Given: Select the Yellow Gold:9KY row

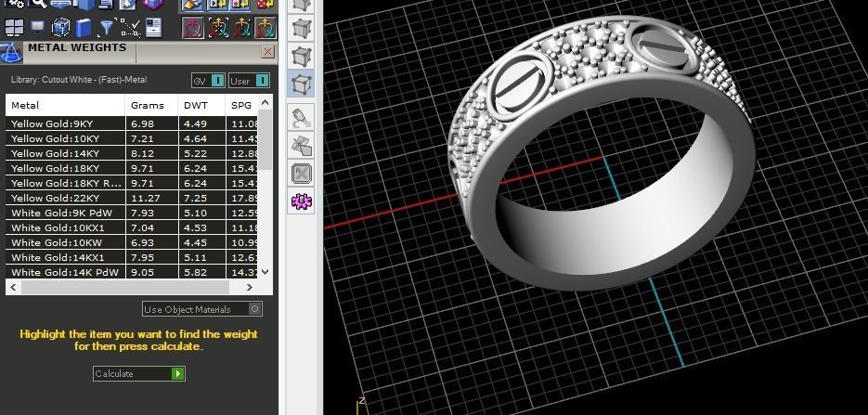Looking at the screenshot, I should coord(132,124).
